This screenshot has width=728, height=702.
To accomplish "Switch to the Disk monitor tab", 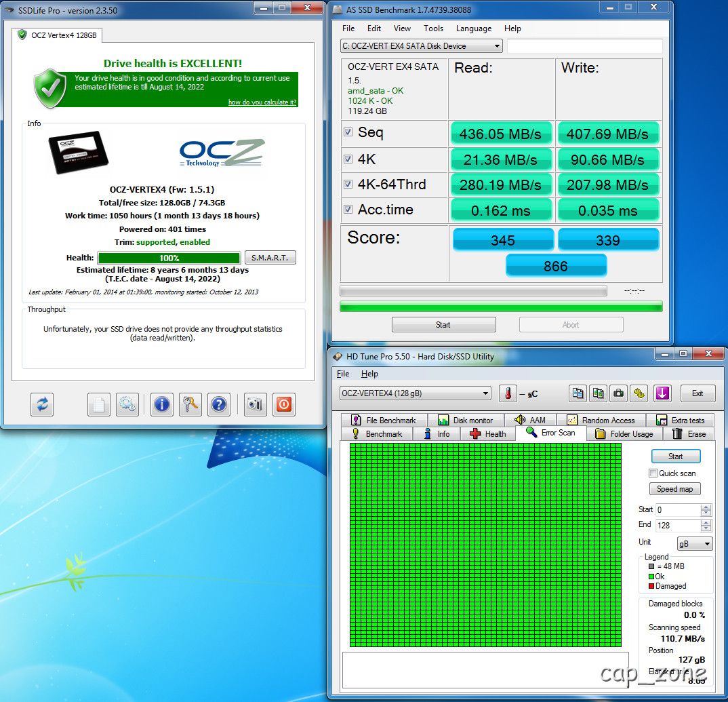I will [465, 420].
